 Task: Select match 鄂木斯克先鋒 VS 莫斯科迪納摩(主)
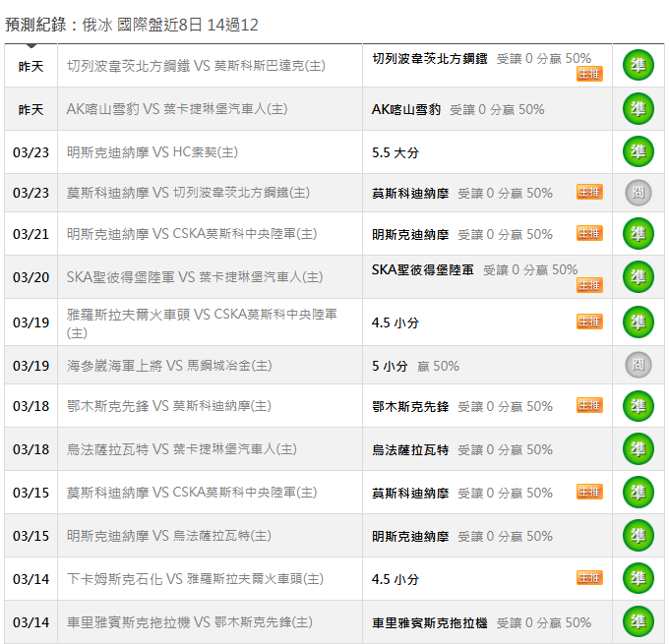(169, 406)
